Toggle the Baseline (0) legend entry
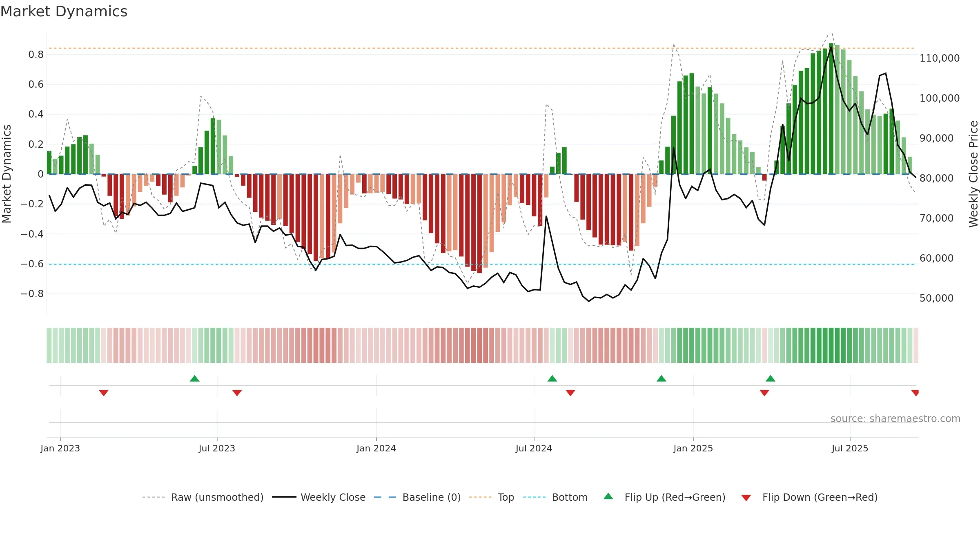This screenshot has height=551, width=980. click(417, 497)
